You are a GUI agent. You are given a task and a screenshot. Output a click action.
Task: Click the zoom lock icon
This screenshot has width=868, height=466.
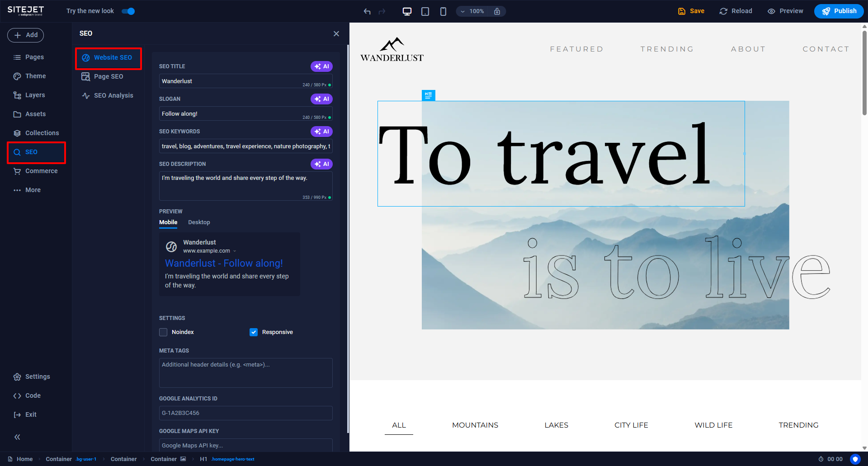(x=497, y=11)
